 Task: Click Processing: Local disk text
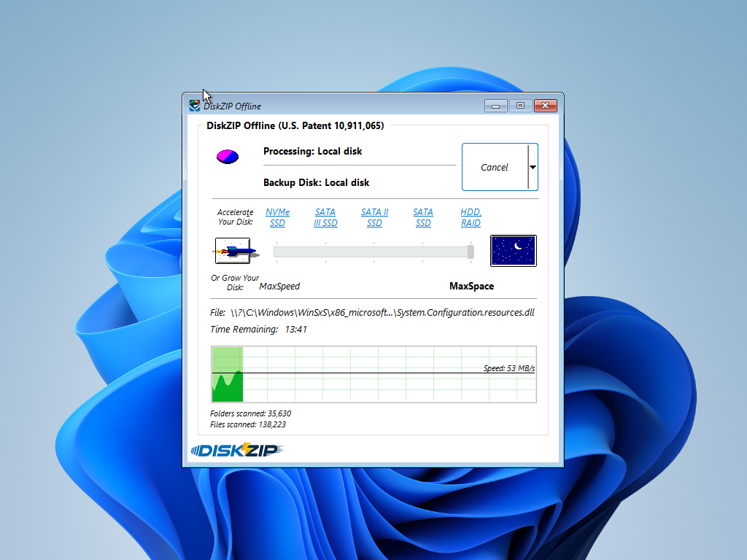pos(312,152)
